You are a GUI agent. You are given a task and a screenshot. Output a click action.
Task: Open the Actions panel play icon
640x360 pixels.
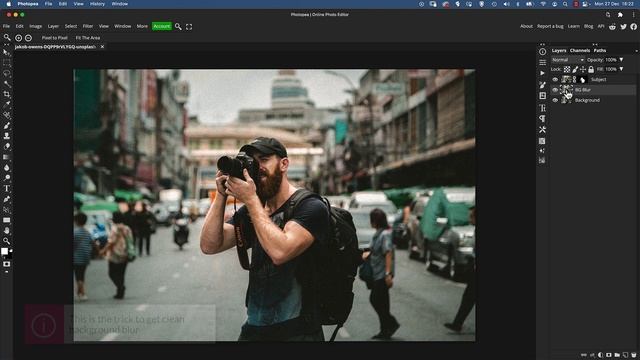click(542, 73)
